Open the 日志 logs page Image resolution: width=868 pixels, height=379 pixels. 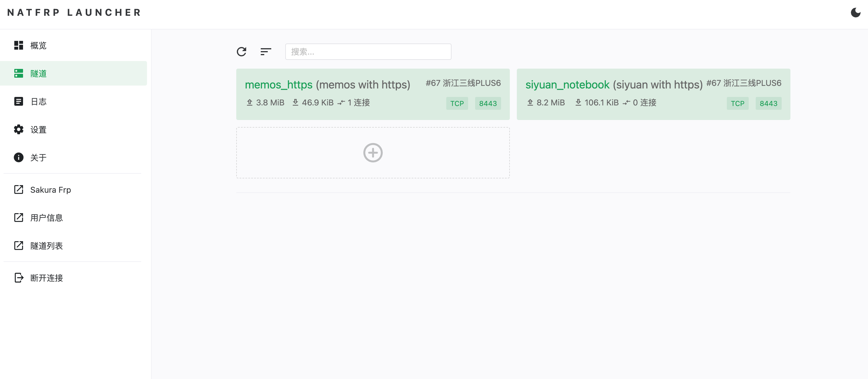(38, 102)
